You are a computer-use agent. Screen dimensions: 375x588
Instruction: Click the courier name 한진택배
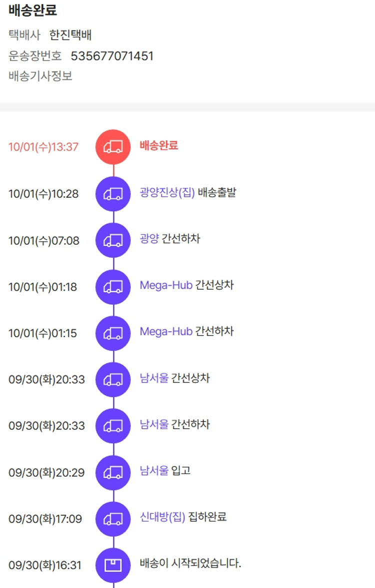70,35
